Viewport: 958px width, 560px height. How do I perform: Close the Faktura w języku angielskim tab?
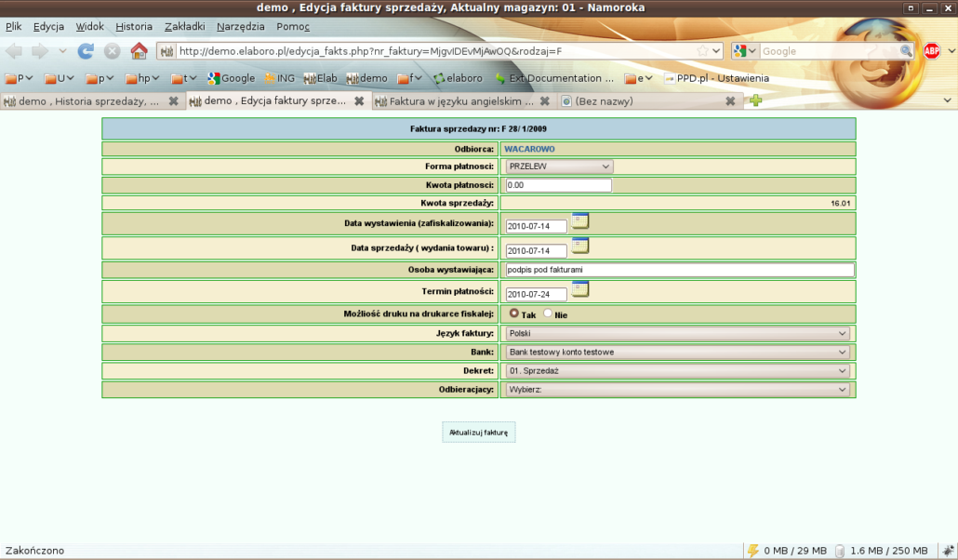544,101
